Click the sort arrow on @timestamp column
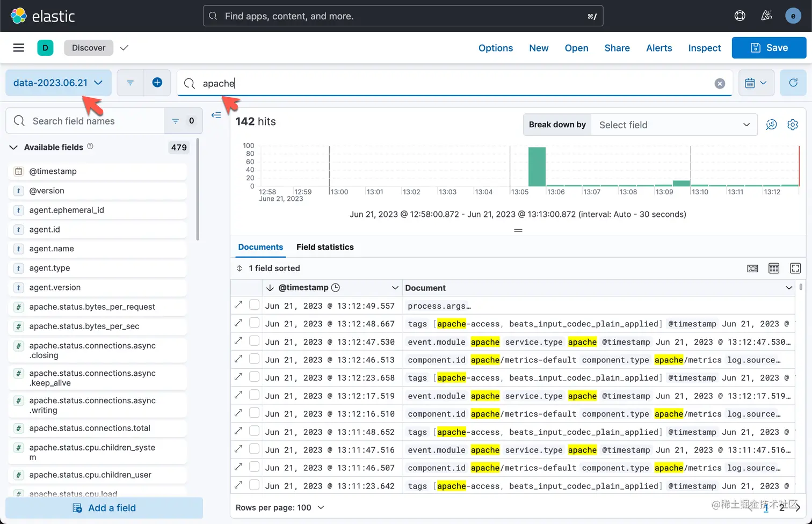Viewport: 812px width, 524px height. [270, 288]
